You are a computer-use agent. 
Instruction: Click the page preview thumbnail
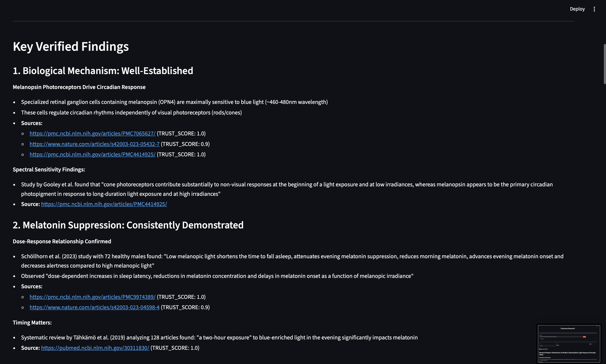click(x=569, y=343)
